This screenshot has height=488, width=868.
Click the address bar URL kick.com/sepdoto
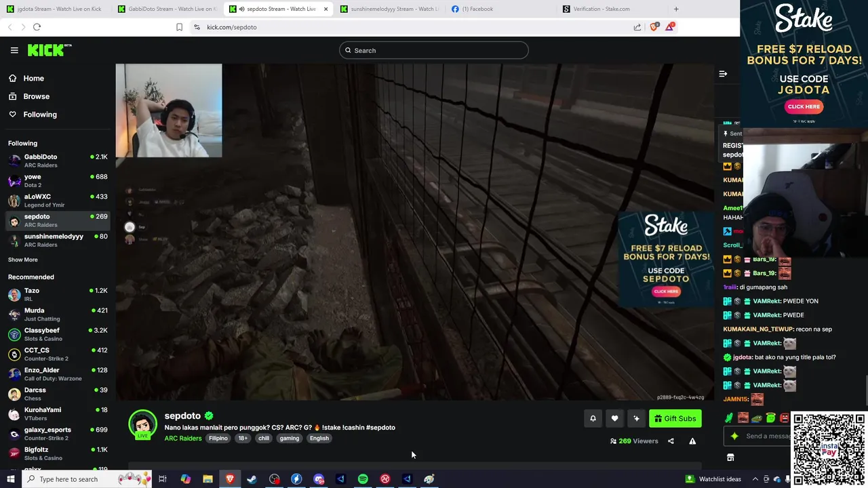coord(231,27)
